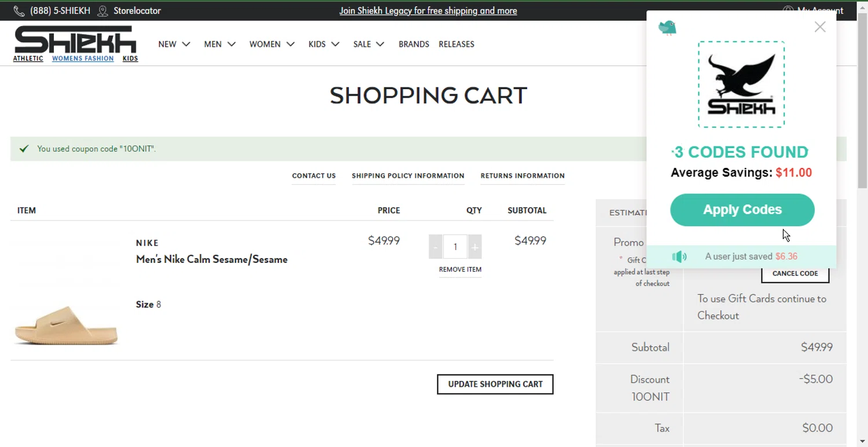Viewport: 868px width, 447px height.
Task: Click the 'A user just saved $6.36' text
Action: (751, 257)
